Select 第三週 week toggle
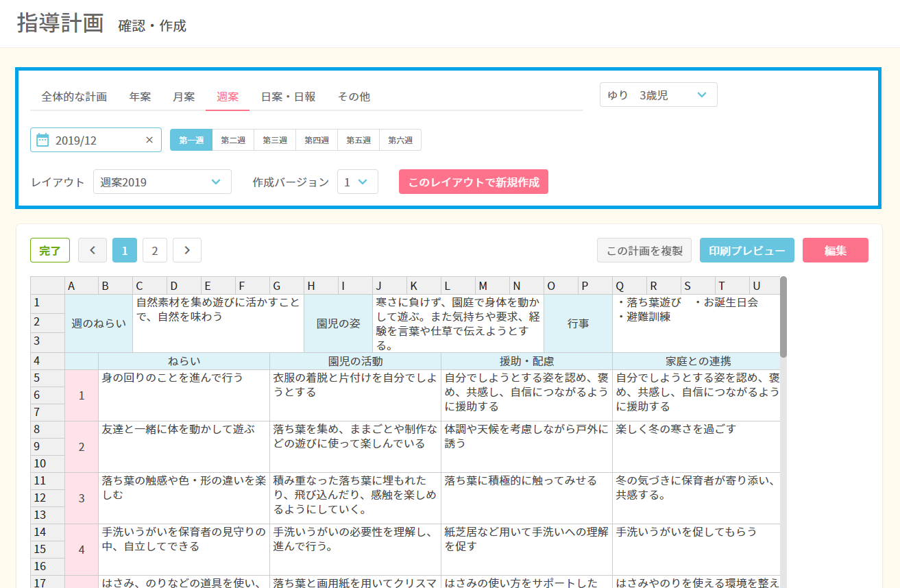This screenshot has width=900, height=588. pos(275,140)
